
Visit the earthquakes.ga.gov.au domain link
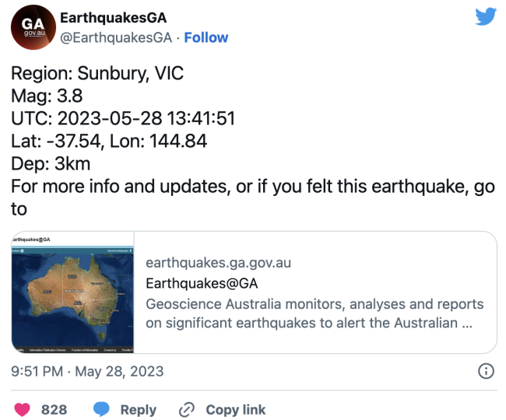pyautogui.click(x=218, y=263)
